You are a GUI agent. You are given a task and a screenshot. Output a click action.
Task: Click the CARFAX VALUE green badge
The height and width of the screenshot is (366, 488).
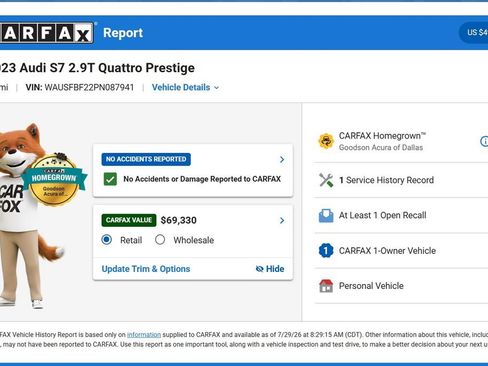[x=129, y=220]
